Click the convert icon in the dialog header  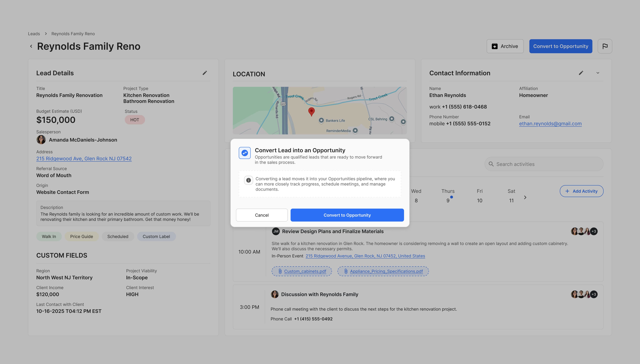click(x=245, y=153)
